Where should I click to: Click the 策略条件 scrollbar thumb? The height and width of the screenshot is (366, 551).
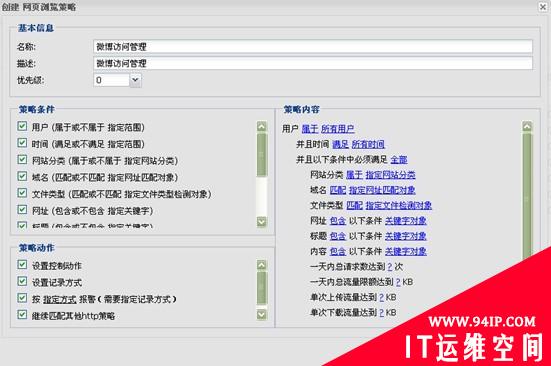262,155
